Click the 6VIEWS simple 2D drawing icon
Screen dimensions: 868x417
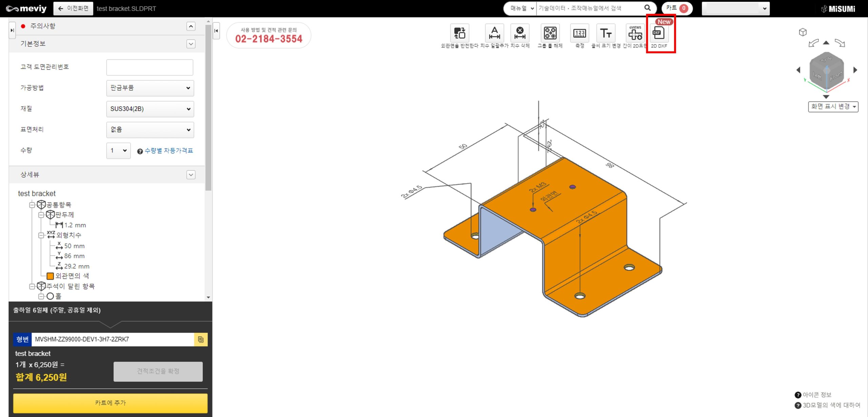pyautogui.click(x=635, y=33)
